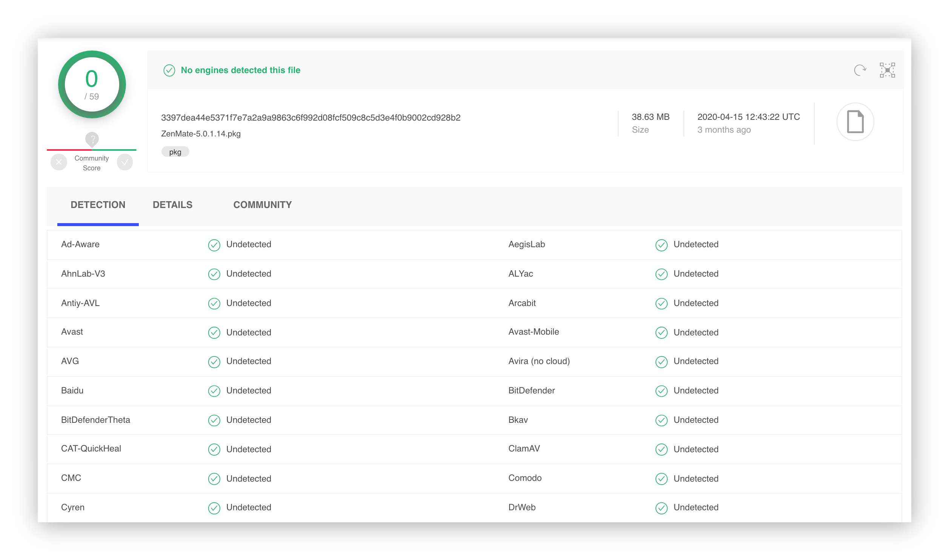949x560 pixels.
Task: Click the Avira (no cloud) check icon
Action: pos(661,362)
